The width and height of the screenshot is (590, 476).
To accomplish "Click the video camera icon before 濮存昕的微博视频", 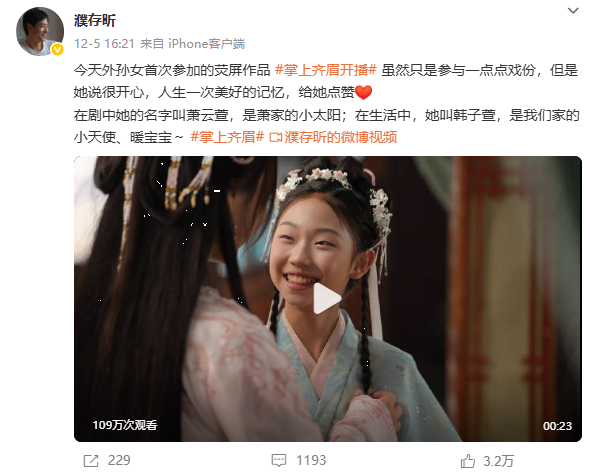I will (x=276, y=138).
